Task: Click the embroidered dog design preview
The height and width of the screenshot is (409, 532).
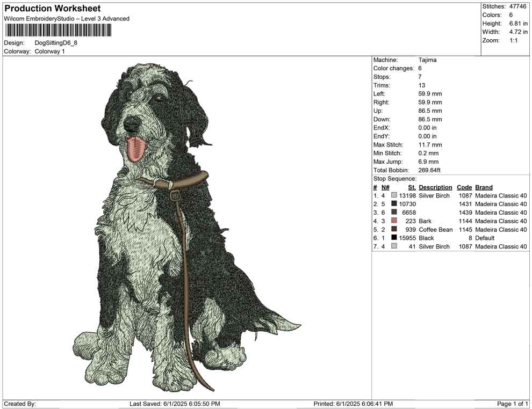Action: 188,227
